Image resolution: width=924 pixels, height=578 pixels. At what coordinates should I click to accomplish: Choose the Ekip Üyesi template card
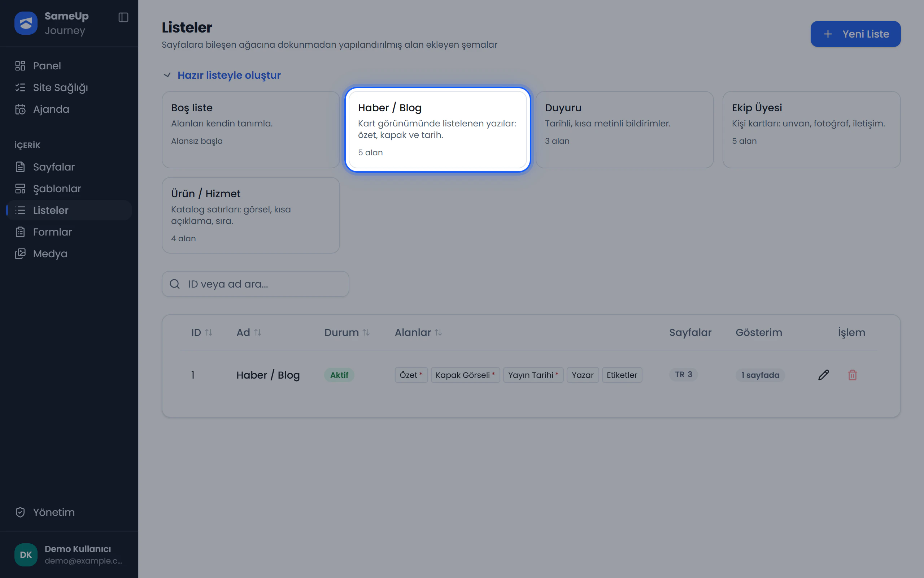(811, 130)
